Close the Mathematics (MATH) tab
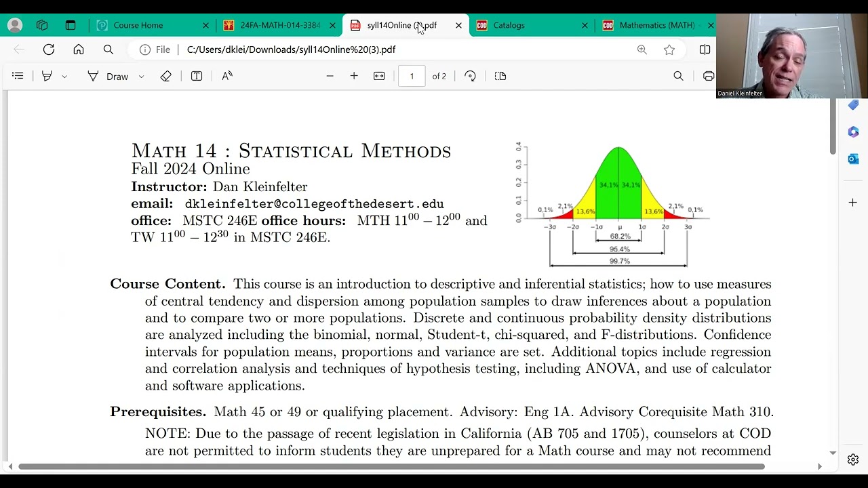The image size is (868, 488). tap(710, 25)
